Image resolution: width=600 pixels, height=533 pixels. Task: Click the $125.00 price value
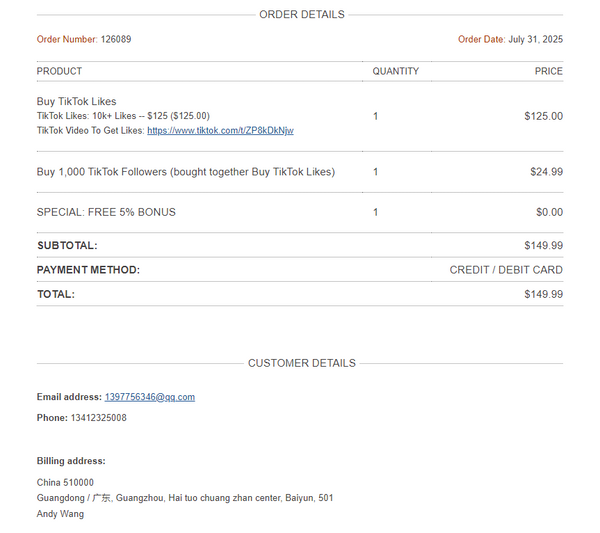point(543,116)
